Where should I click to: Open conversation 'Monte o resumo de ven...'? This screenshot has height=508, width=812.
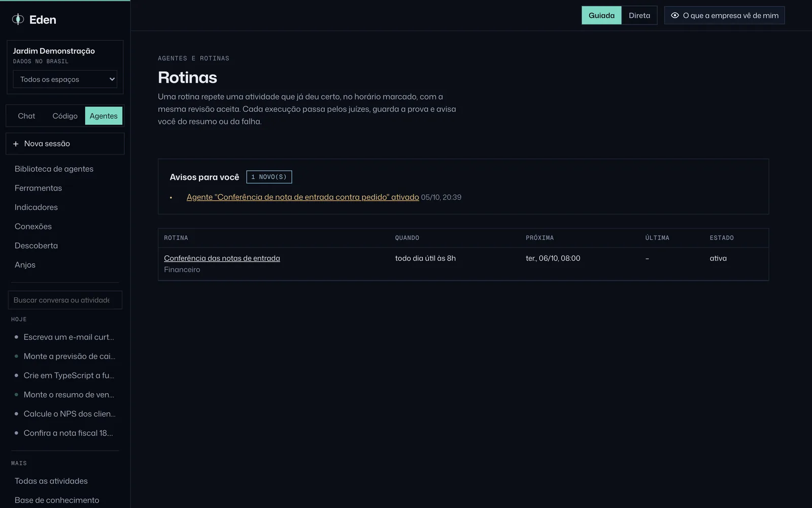(65, 395)
